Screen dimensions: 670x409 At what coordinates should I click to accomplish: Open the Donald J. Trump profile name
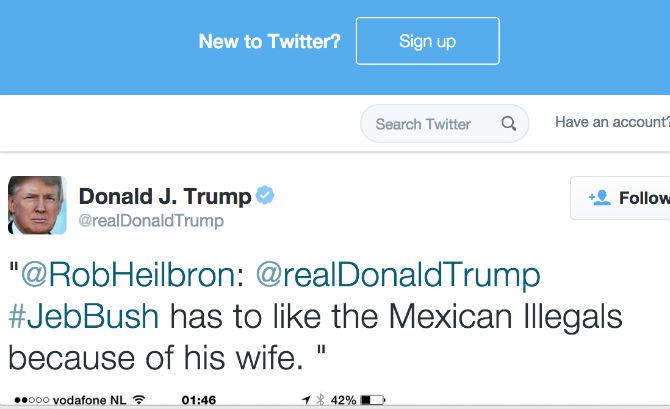click(x=164, y=196)
